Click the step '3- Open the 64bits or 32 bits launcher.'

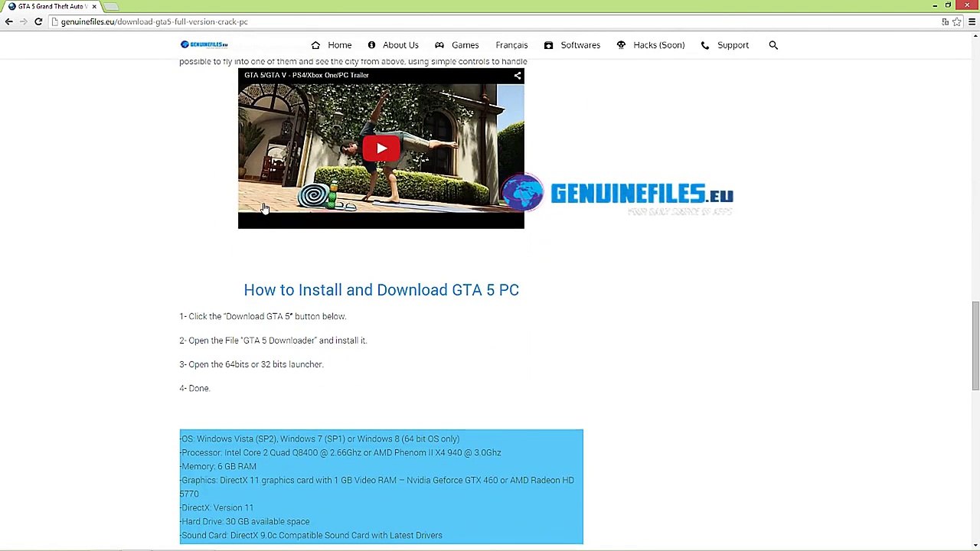251,364
